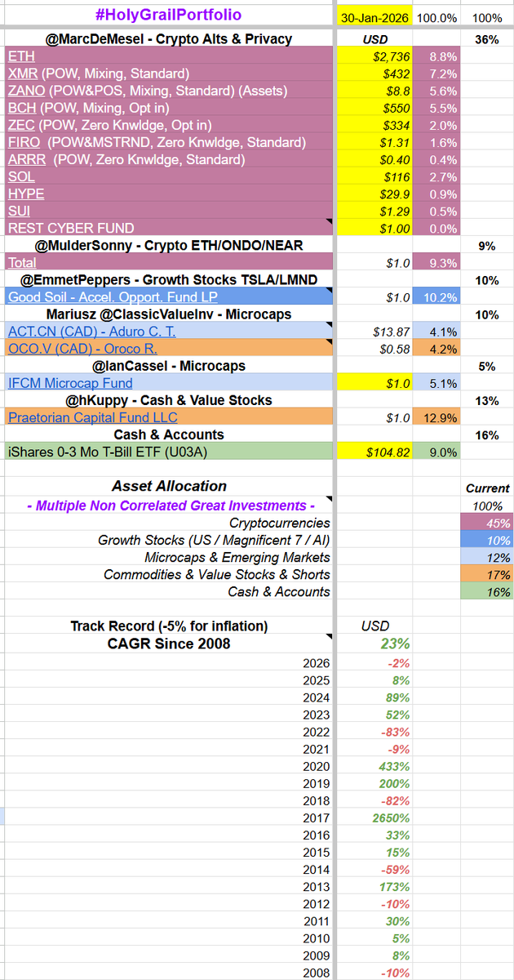Screen dimensions: 514x980
Task: Select the ARRR price cell $0.40
Action: tap(375, 159)
